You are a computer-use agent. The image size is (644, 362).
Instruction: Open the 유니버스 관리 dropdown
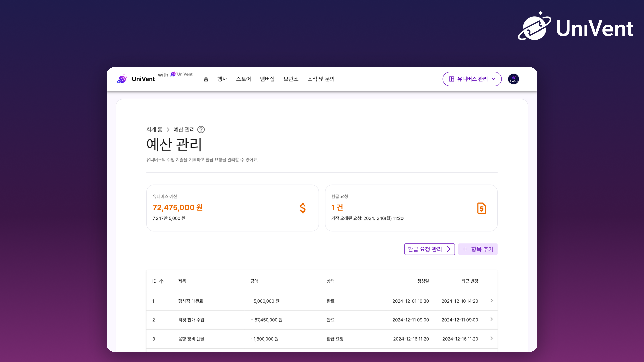(472, 79)
